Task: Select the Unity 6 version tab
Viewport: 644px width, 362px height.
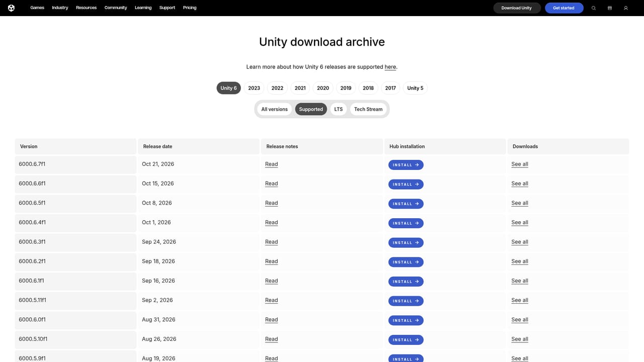Action: point(228,88)
